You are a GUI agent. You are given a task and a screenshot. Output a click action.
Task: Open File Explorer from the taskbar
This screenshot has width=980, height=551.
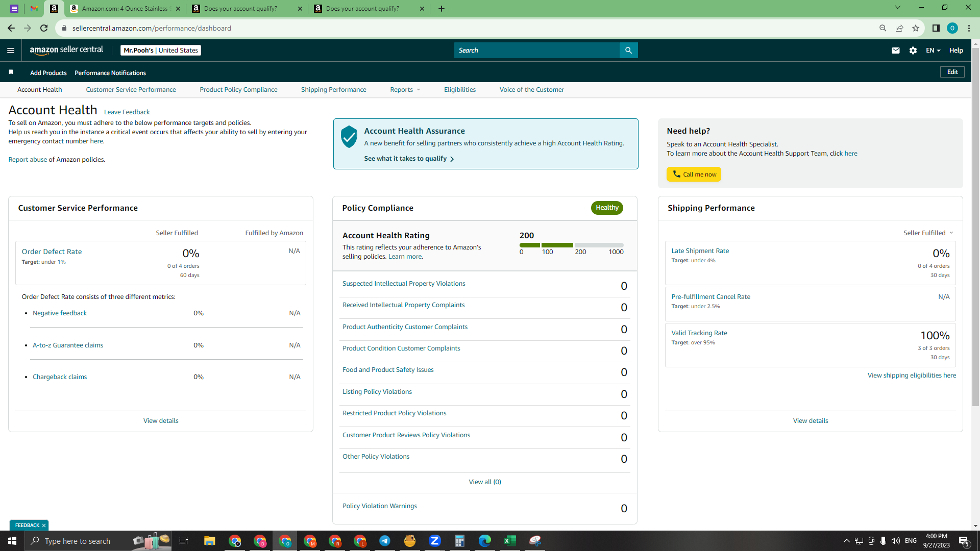(x=209, y=541)
